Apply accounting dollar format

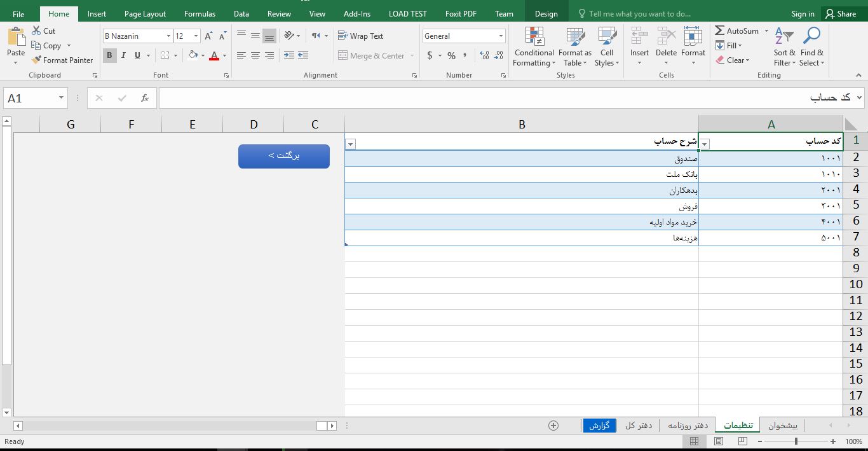[x=430, y=55]
